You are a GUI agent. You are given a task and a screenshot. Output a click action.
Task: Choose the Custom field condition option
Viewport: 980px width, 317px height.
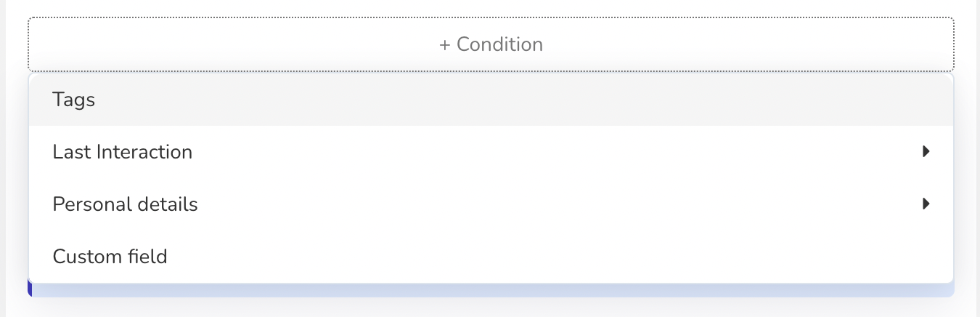pos(491,257)
